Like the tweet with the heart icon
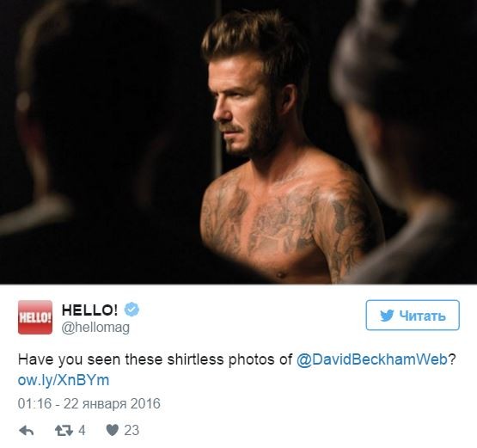The image size is (477, 448). 113,430
